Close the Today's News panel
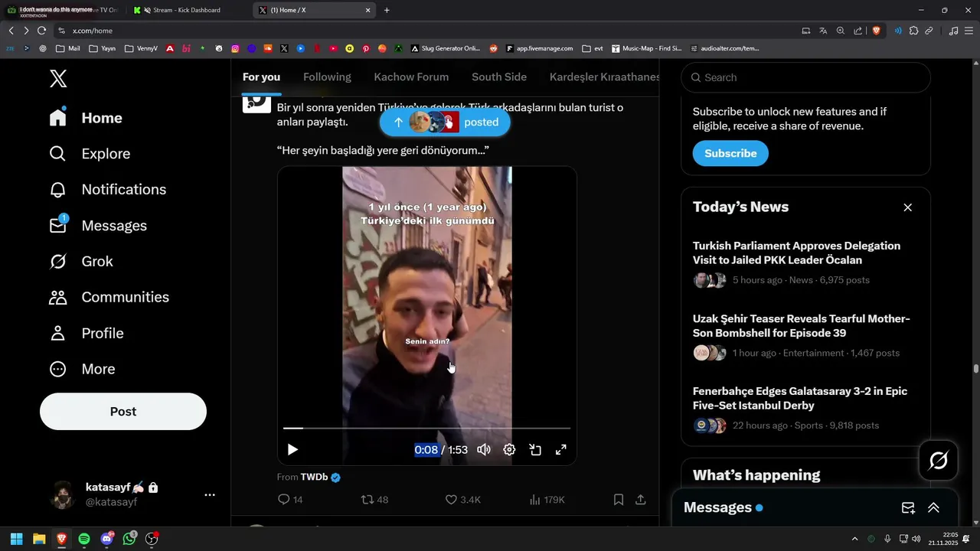 click(x=908, y=207)
